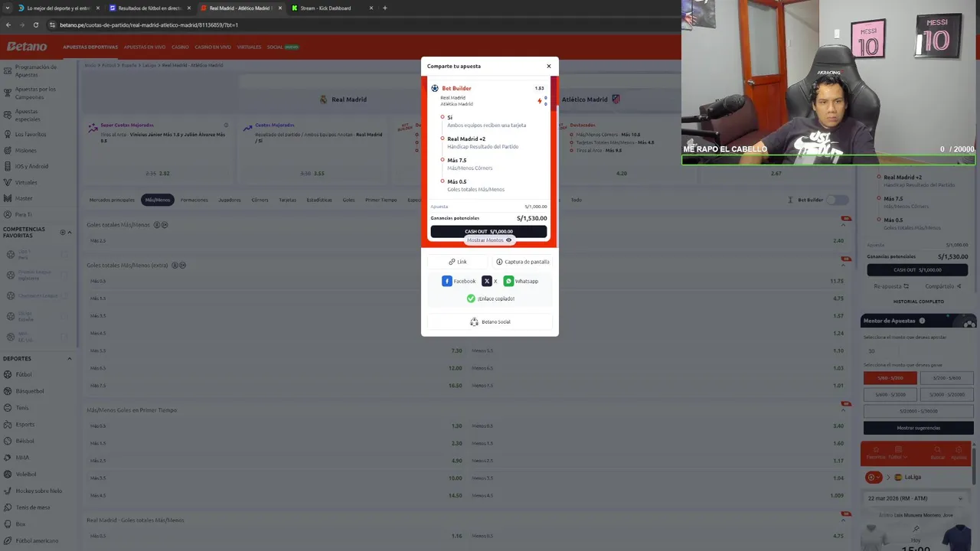Select MMA sport in sidebar

(x=22, y=458)
